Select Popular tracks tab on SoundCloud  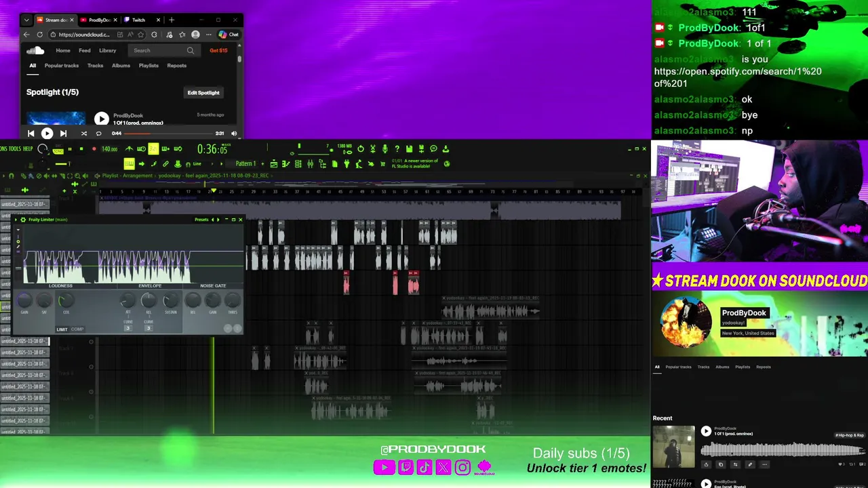point(62,66)
